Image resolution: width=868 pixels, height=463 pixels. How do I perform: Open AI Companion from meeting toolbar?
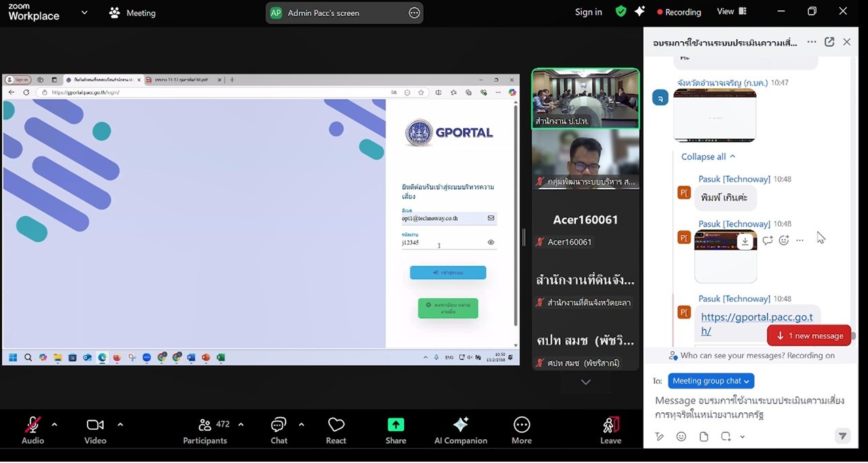(x=460, y=431)
